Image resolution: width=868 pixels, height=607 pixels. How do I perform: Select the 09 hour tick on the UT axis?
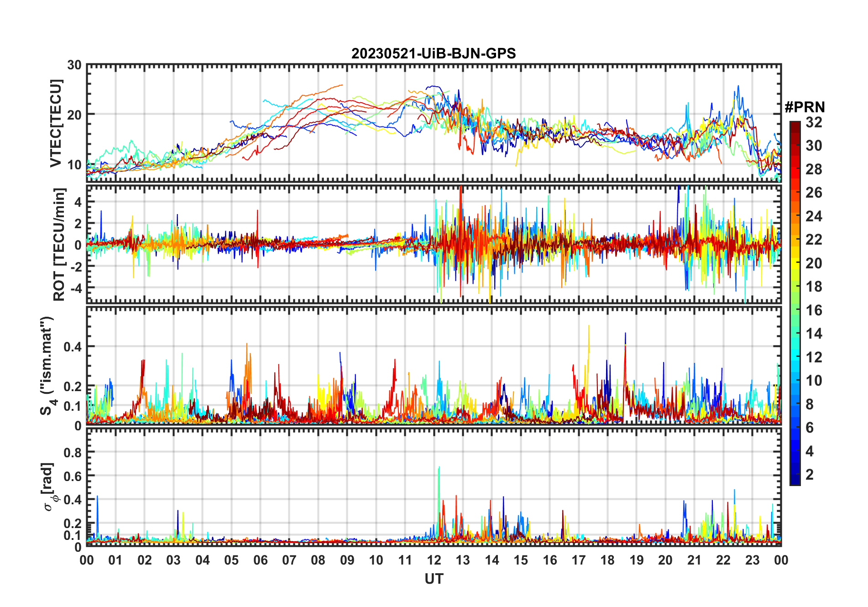pos(347,560)
